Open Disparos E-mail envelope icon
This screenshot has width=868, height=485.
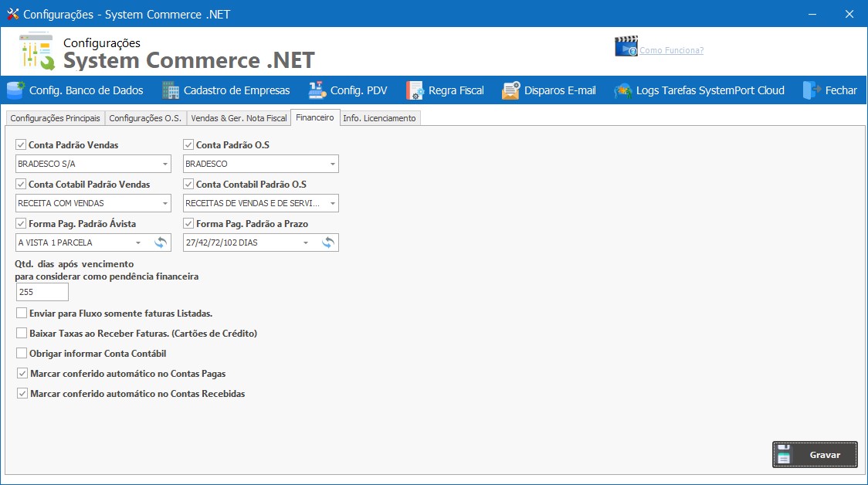(x=510, y=90)
